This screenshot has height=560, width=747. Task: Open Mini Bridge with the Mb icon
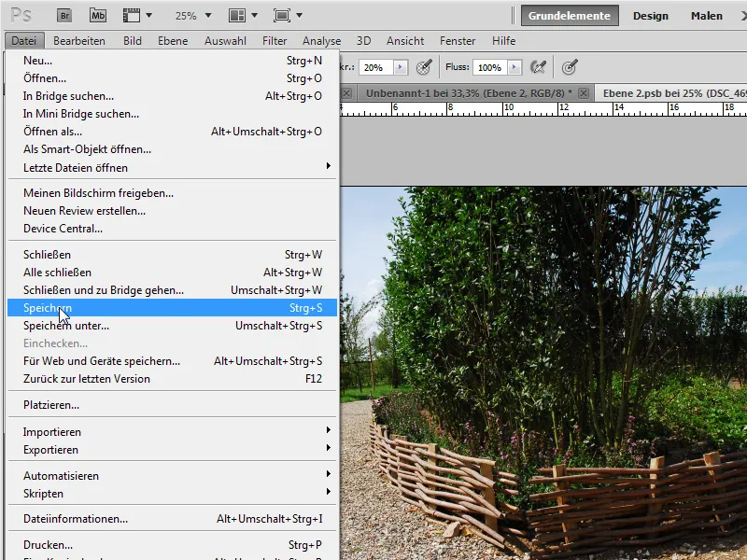point(96,15)
